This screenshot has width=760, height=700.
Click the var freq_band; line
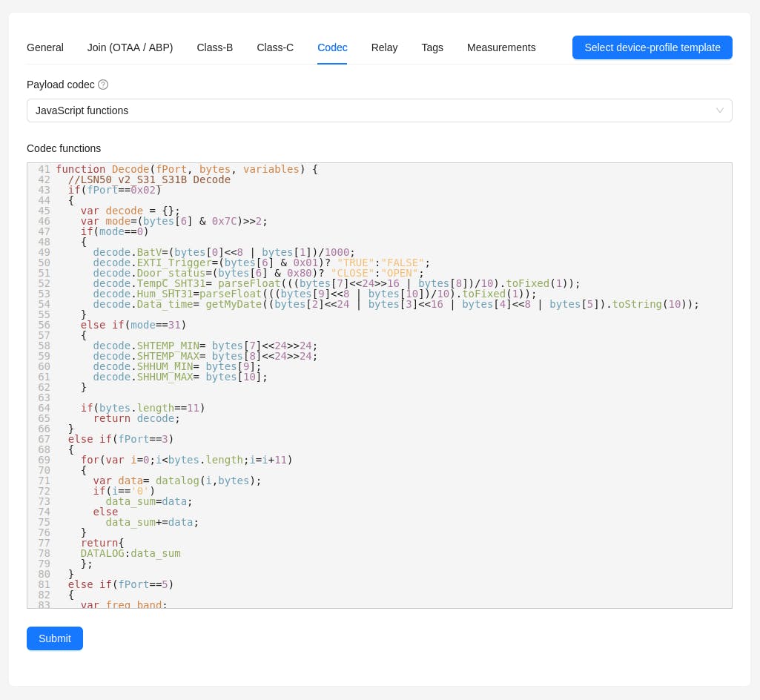(124, 604)
